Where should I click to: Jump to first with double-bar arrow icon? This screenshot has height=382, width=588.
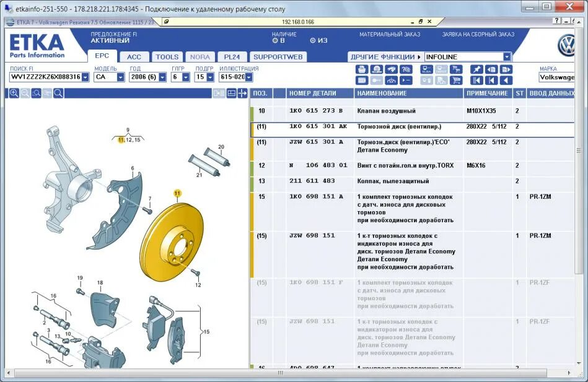point(476,80)
